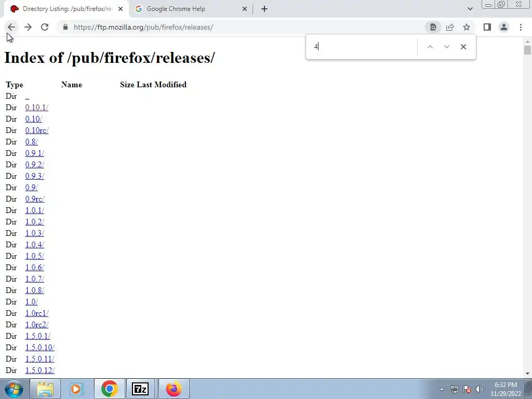Open the network tray icon
Screen dimensions: 532x399
[x=454, y=389]
